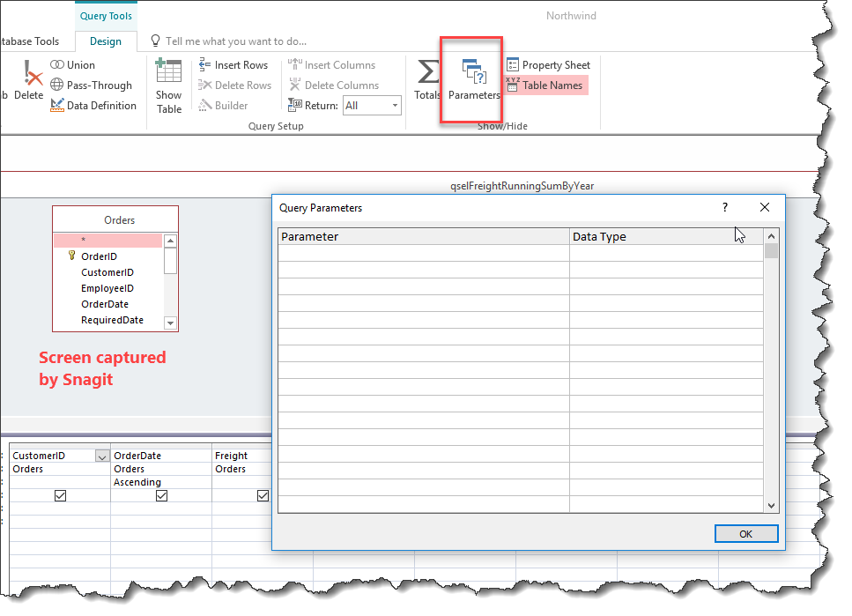Select OrderID in the Orders list
This screenshot has width=852, height=616.
point(99,256)
